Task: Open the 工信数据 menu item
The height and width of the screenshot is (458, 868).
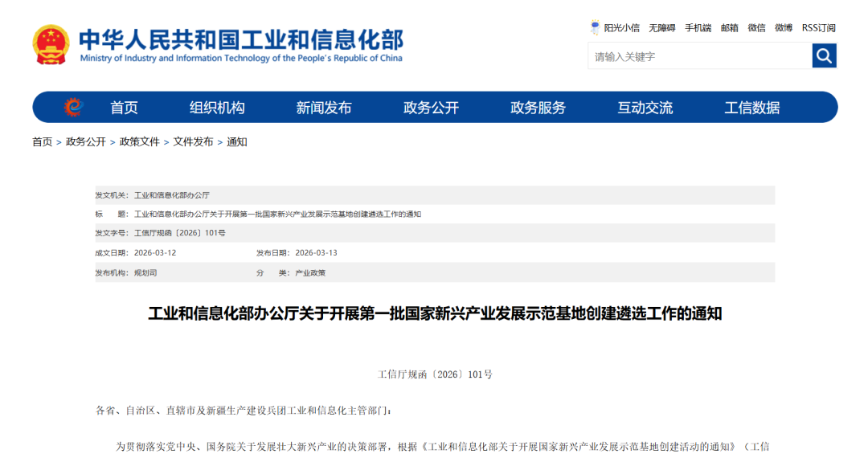Action: [751, 108]
